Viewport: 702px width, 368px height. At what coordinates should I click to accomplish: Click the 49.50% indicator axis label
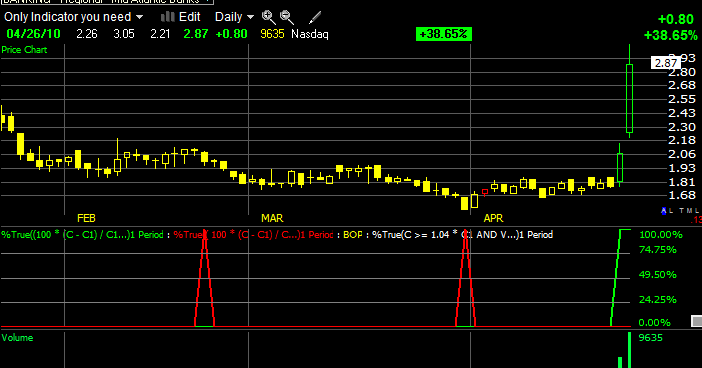coord(658,274)
